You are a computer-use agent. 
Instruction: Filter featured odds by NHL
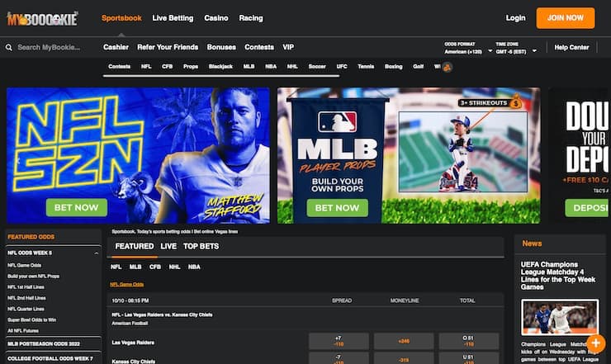click(x=174, y=267)
